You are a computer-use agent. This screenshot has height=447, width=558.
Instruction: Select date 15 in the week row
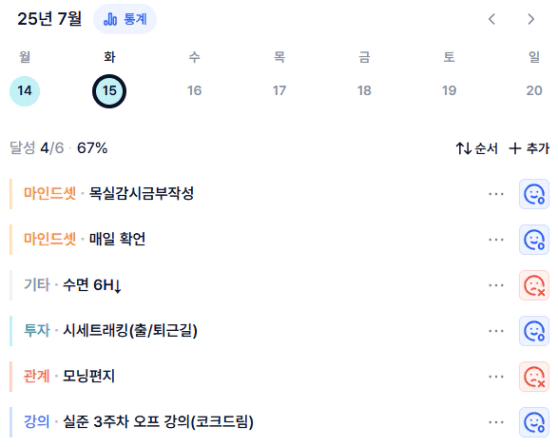(x=109, y=91)
